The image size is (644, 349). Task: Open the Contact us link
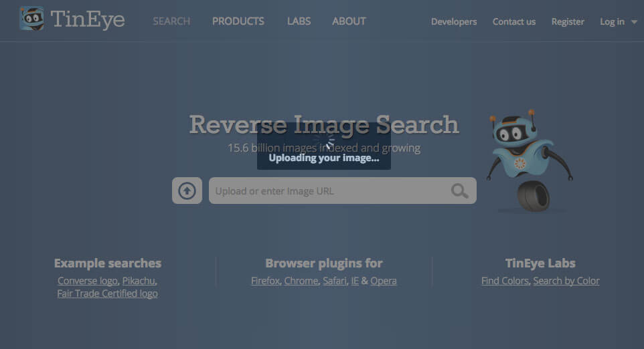point(514,22)
